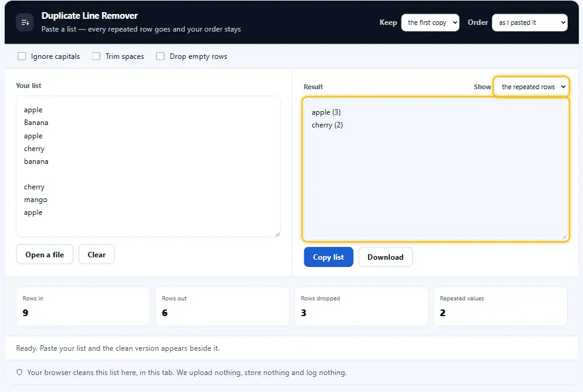Click 'apple (3)' in the Result box

click(326, 112)
